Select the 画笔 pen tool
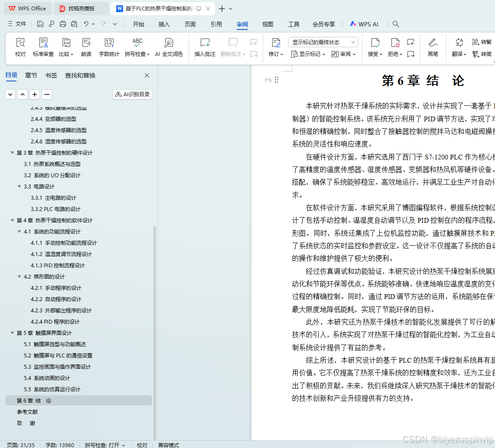This screenshot has height=448, width=495. (433, 47)
